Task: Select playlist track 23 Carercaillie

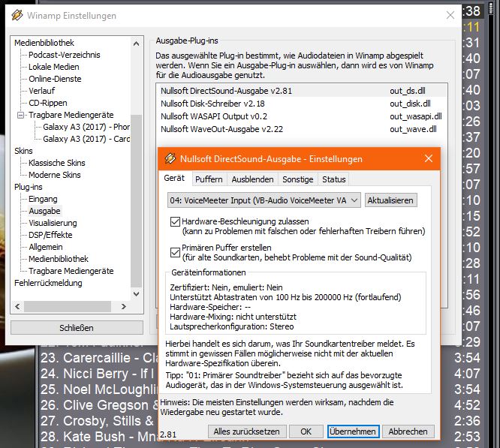Action: pyautogui.click(x=99, y=358)
